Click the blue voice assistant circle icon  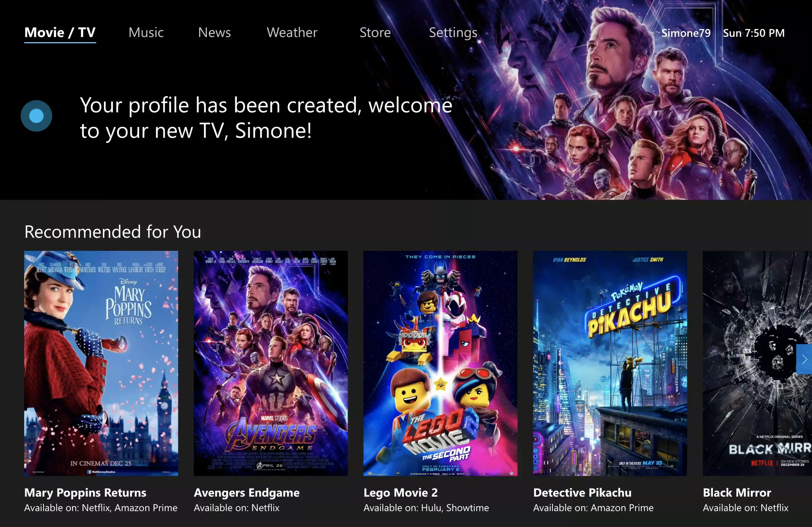click(36, 116)
